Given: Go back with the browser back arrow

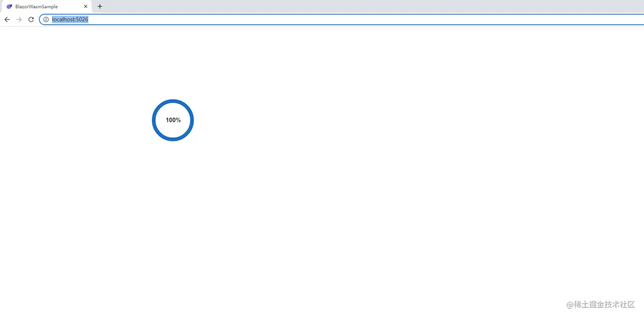Looking at the screenshot, I should (x=7, y=19).
